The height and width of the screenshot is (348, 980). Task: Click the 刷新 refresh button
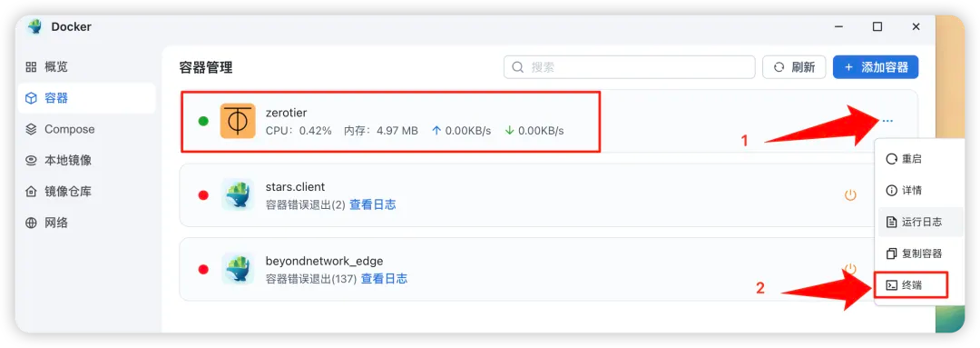click(794, 67)
